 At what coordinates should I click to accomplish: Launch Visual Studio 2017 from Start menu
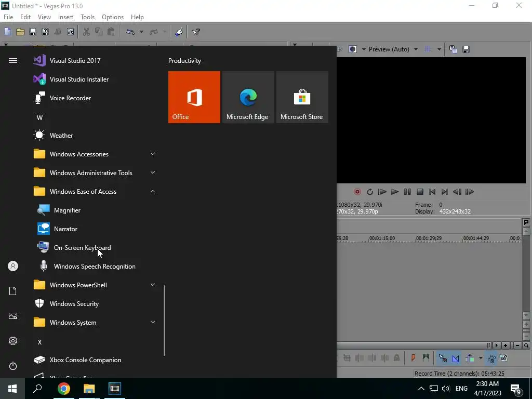[x=95, y=61]
